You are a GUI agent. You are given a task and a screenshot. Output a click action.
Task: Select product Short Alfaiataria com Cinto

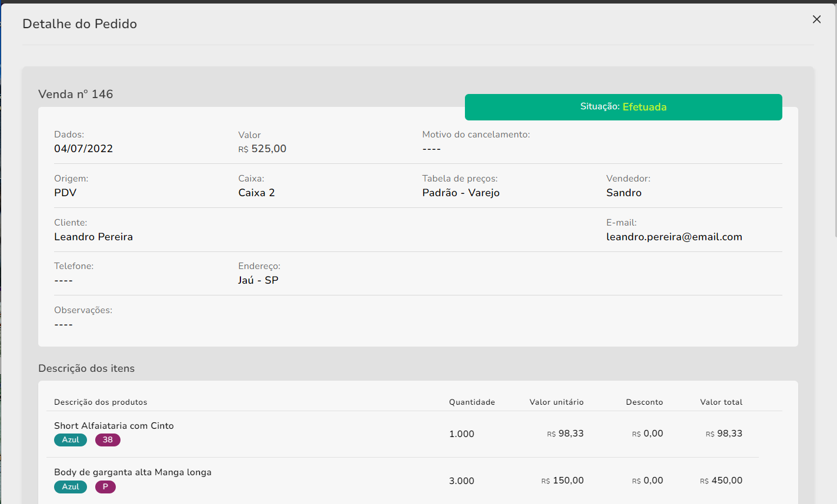click(114, 426)
